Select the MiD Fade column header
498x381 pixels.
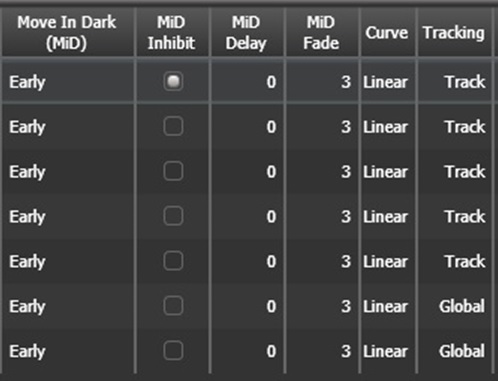[x=322, y=33]
